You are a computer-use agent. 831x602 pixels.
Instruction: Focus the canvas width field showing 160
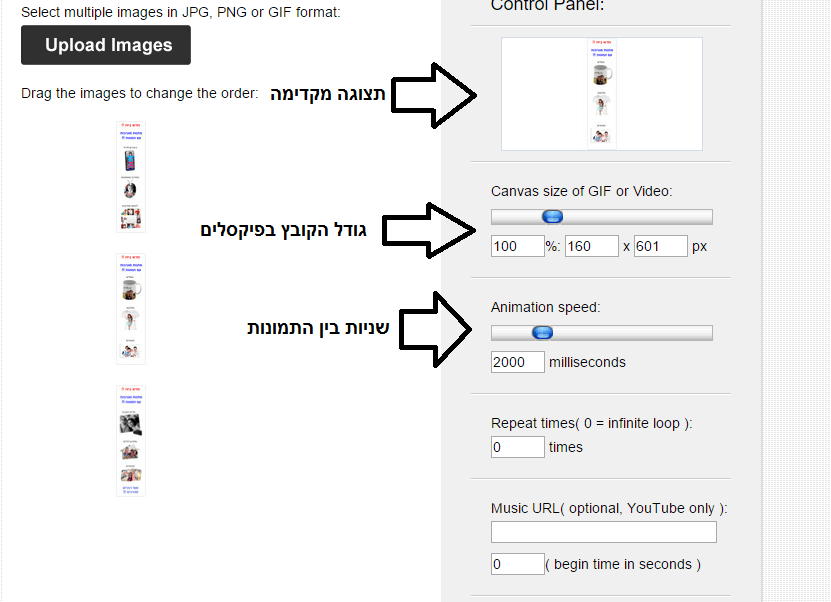pyautogui.click(x=591, y=246)
